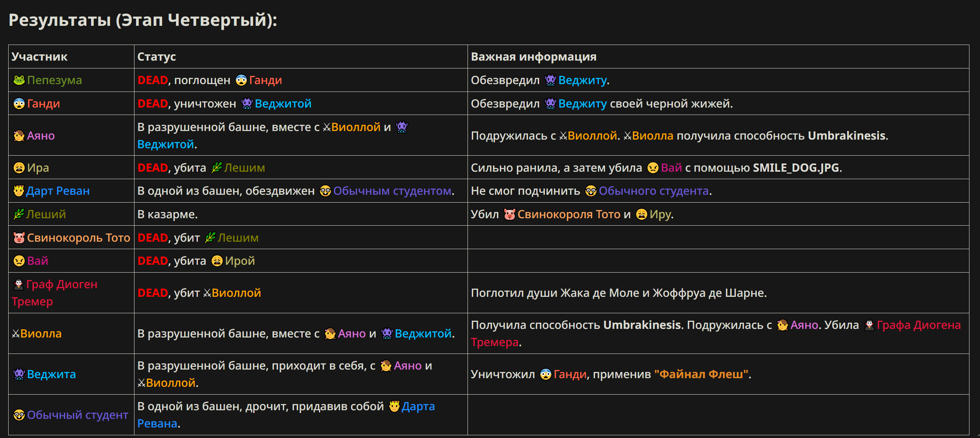Viewport: 980px width, 438px height.
Task: Click the weary emoji in Вай's status cell
Action: pos(217,261)
